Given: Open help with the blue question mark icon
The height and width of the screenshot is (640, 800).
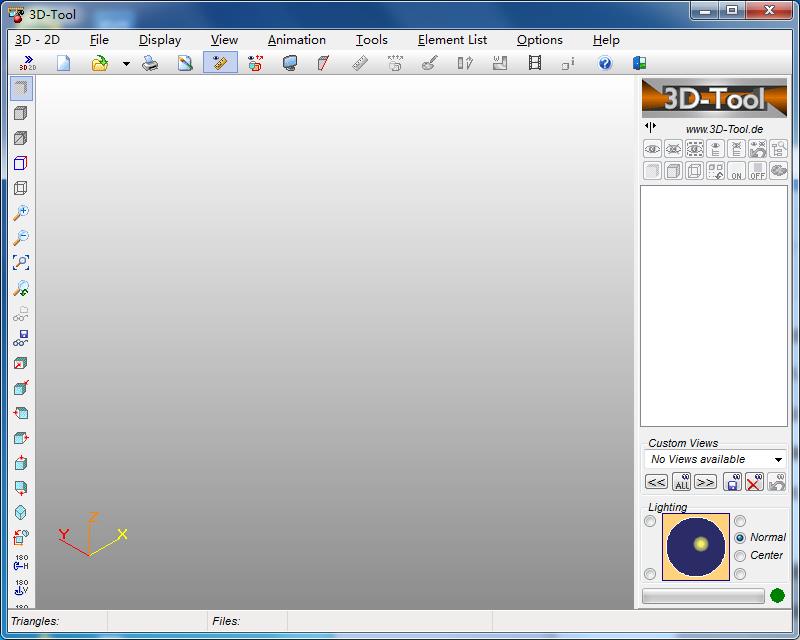Looking at the screenshot, I should click(x=605, y=63).
